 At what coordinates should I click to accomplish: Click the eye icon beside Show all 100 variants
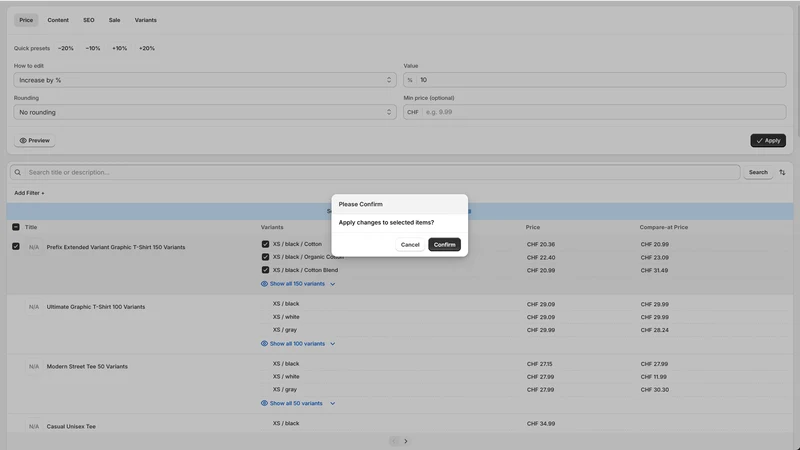pyautogui.click(x=264, y=344)
